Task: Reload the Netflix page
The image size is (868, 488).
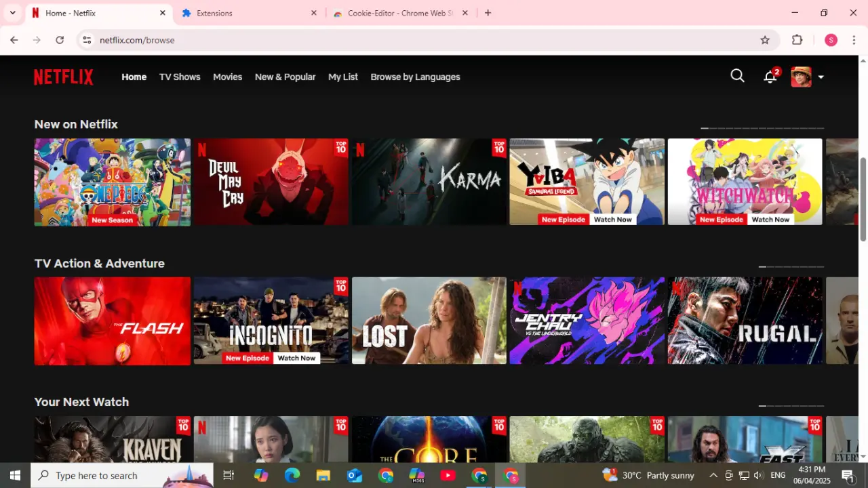Action: (60, 40)
